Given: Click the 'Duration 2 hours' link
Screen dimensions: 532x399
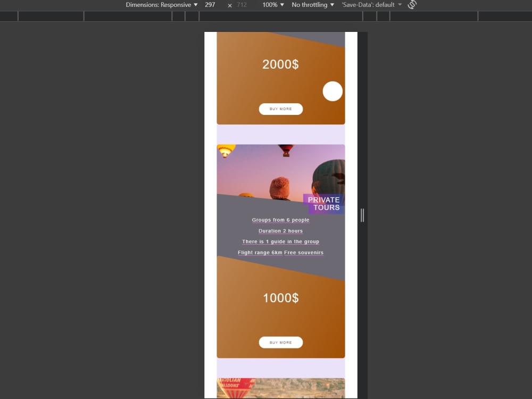Looking at the screenshot, I should point(280,231).
